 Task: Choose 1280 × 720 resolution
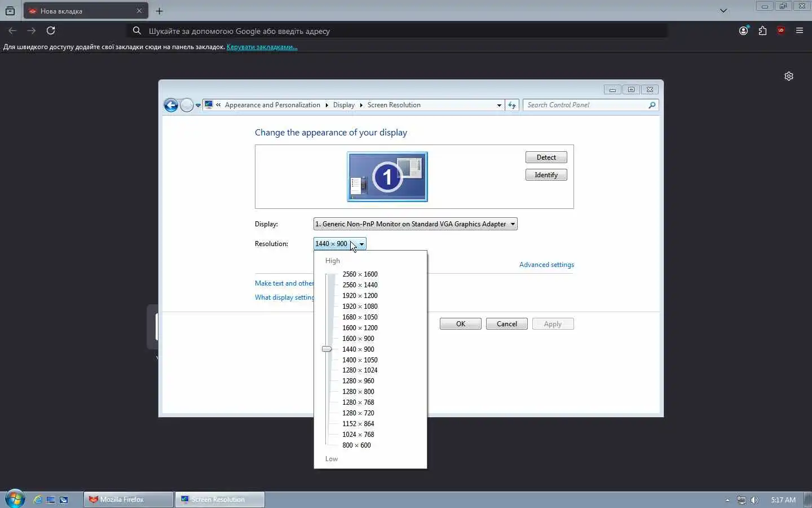tap(358, 413)
